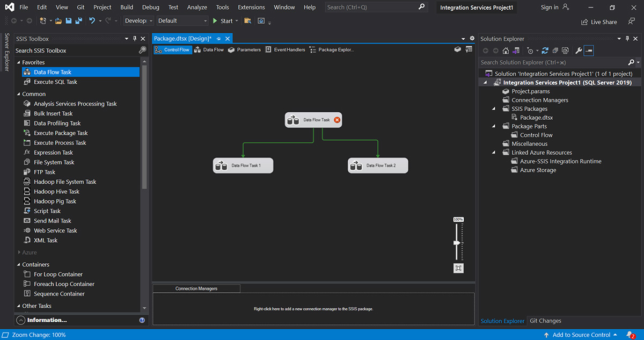Click the Open File folder icon
Screen dimensions: 644x340
(58, 20)
